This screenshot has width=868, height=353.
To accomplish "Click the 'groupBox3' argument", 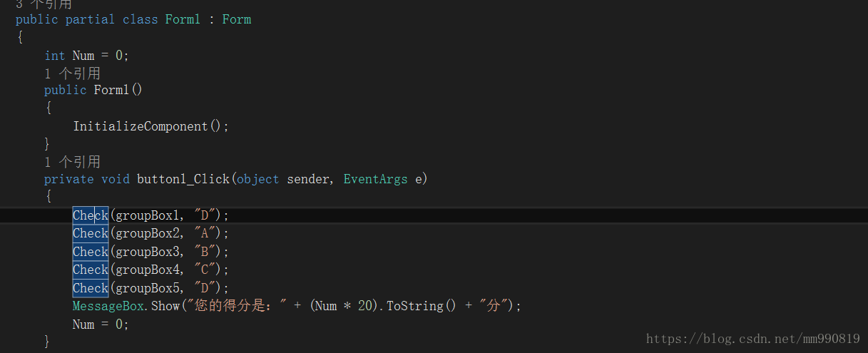I will [148, 252].
